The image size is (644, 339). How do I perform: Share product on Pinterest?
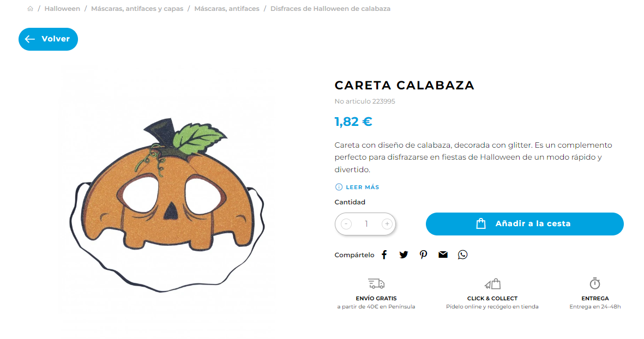[423, 255]
